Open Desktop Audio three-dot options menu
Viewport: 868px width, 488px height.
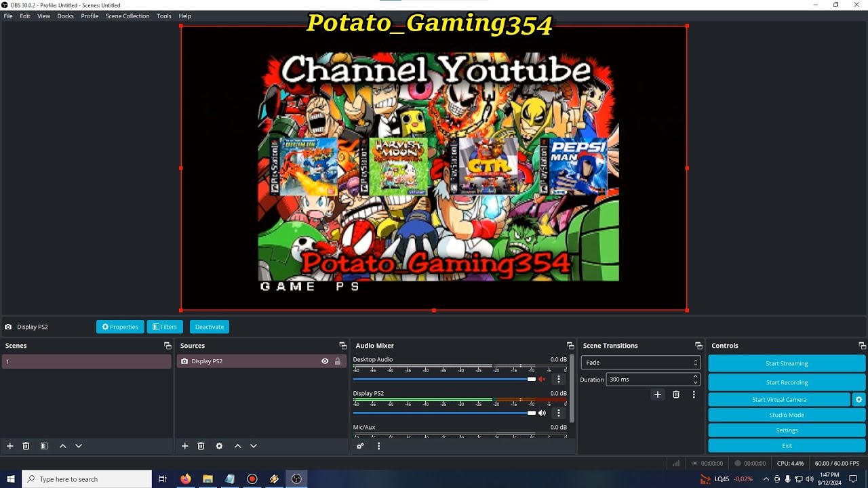coord(559,380)
